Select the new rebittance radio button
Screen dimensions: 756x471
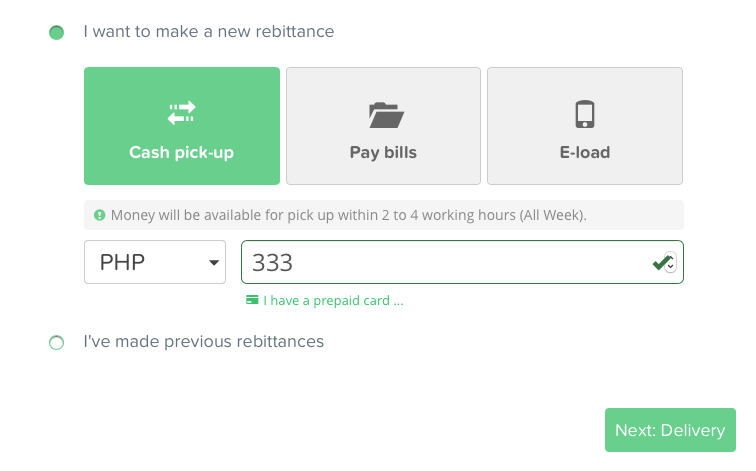(57, 32)
